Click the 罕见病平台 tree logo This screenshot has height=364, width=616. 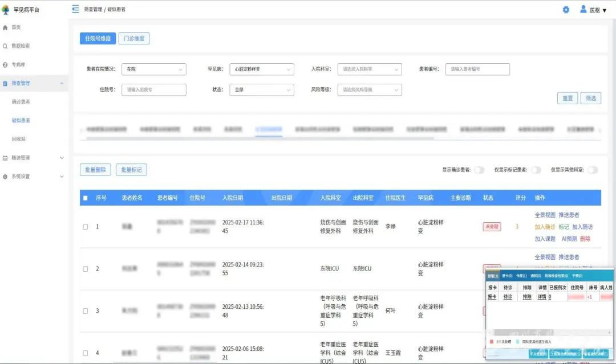[x=6, y=10]
